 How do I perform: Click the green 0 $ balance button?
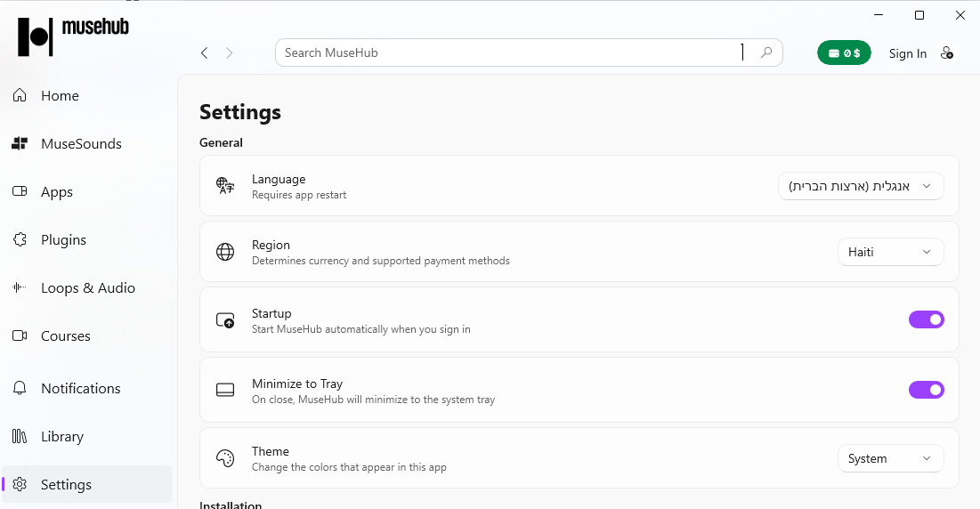(844, 53)
